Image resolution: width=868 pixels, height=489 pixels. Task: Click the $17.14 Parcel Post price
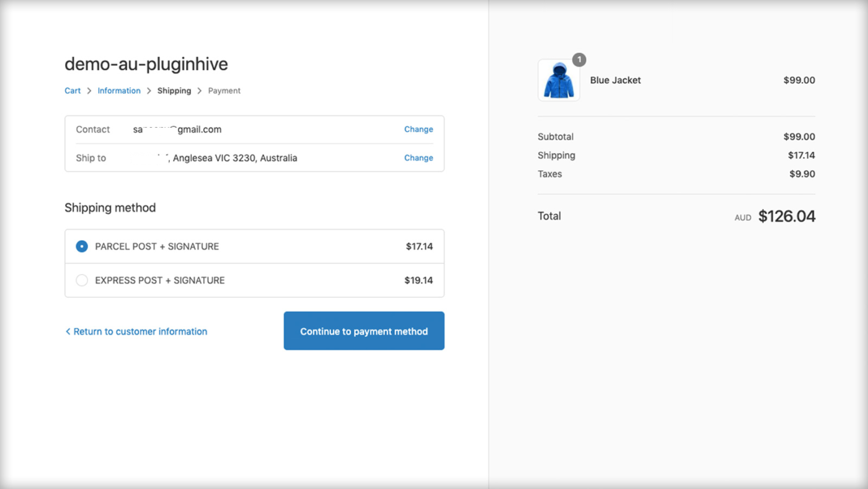[x=420, y=246]
